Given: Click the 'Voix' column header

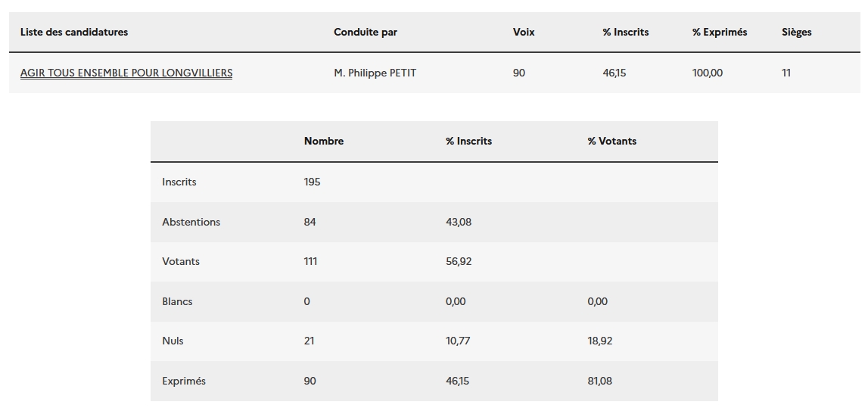Looking at the screenshot, I should coord(524,33).
